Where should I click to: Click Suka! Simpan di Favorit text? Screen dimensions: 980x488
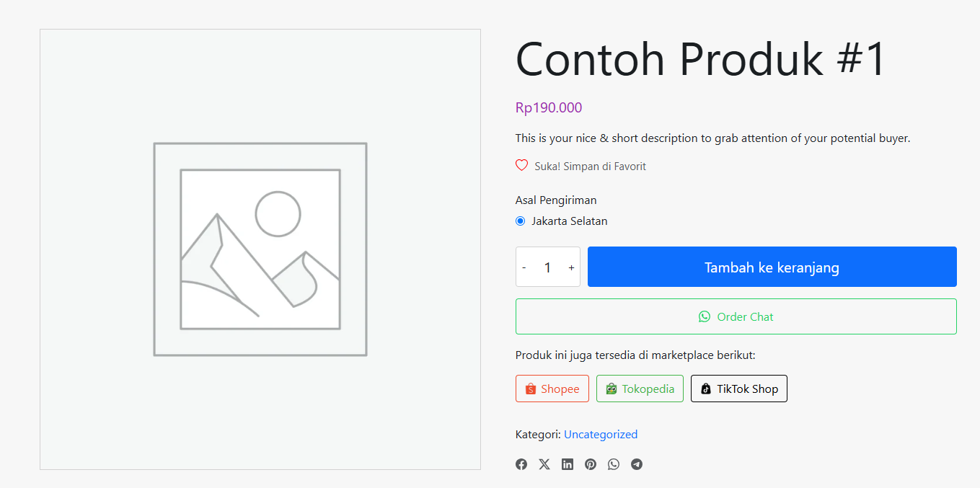click(591, 167)
